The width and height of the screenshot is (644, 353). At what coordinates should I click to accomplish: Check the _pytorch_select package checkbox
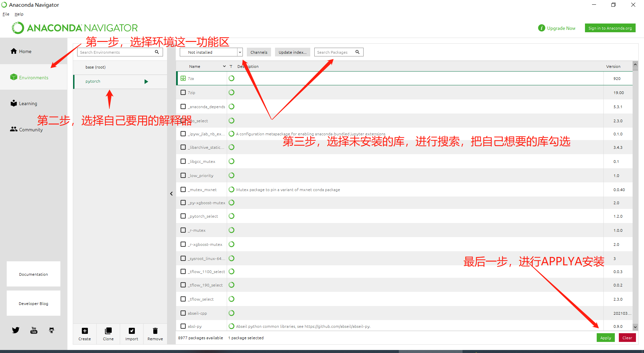(183, 216)
